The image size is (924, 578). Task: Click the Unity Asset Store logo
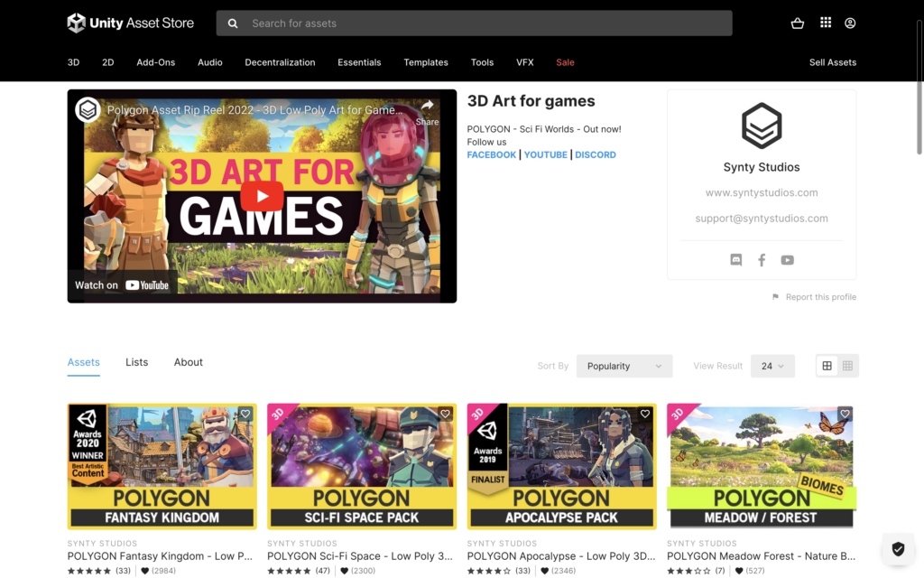coord(131,23)
